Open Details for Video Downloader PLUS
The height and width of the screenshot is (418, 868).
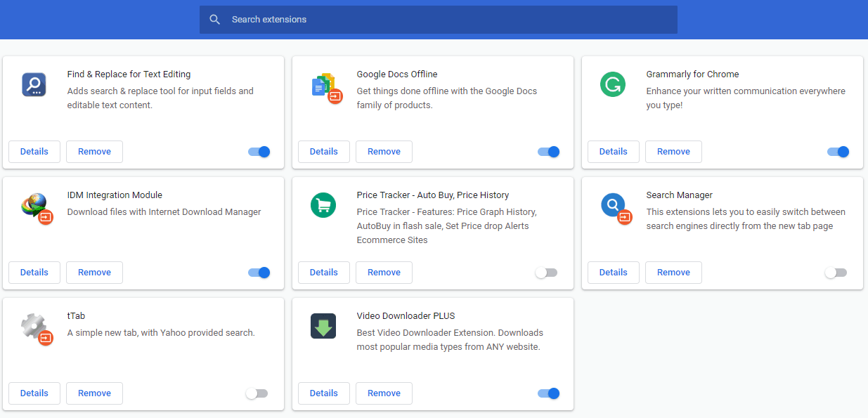(324, 393)
